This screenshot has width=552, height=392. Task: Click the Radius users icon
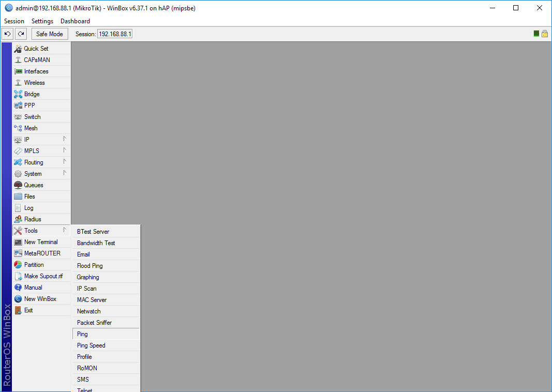click(x=18, y=219)
